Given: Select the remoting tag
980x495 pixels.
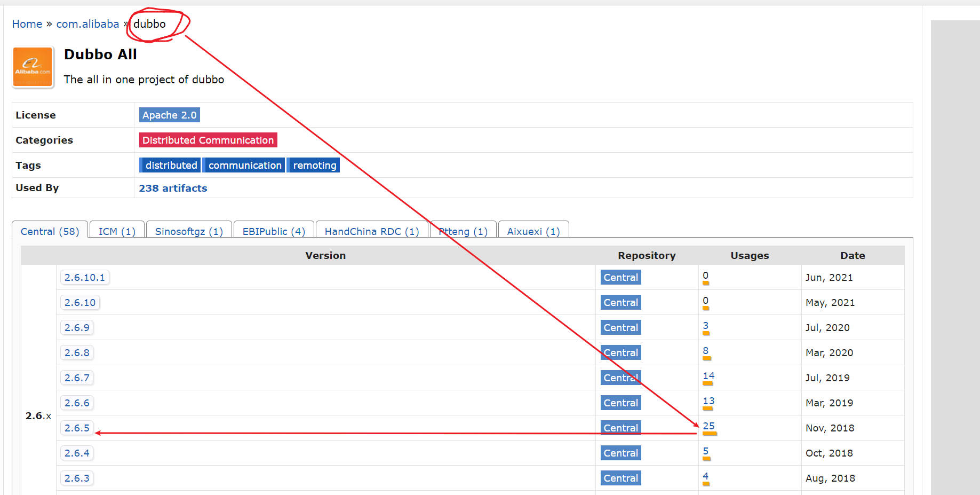Looking at the screenshot, I should click(314, 165).
